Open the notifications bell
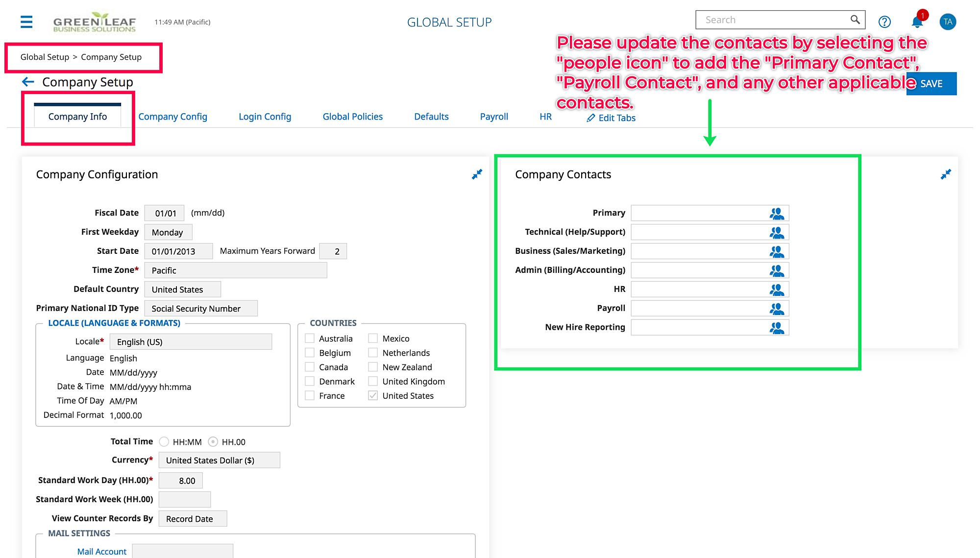 click(x=917, y=22)
